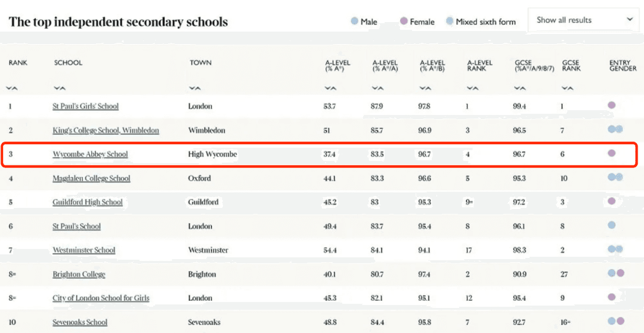Screen dimensions: 644x333
Task: Sort by the SCHOOL column arrows
Action: 60,88
